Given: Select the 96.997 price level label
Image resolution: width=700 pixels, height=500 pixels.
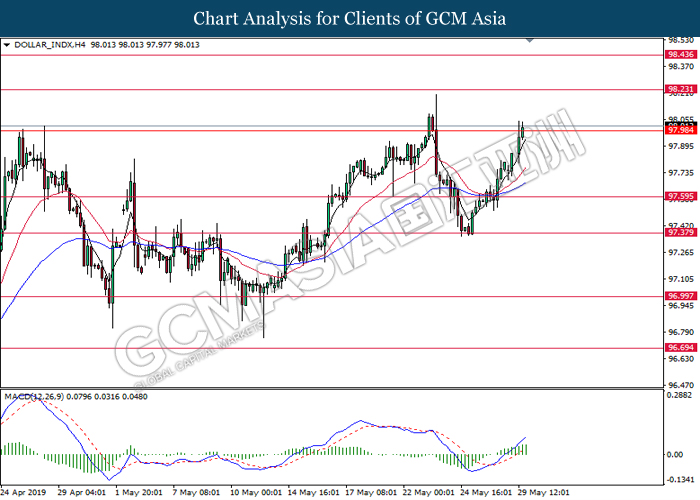Looking at the screenshot, I should point(680,296).
